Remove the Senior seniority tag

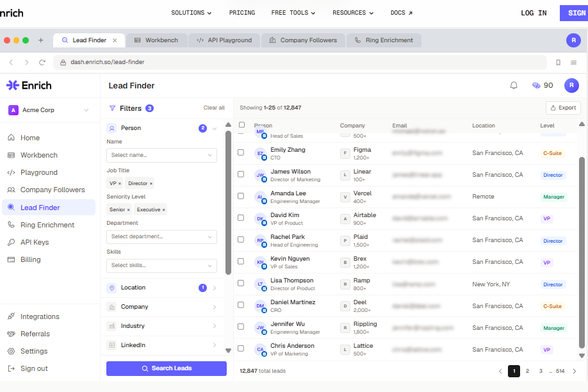click(128, 209)
